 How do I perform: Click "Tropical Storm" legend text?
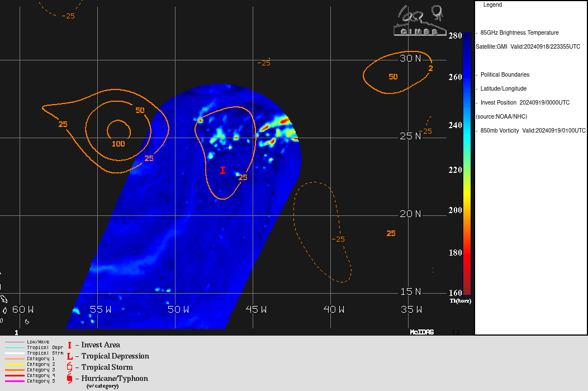point(107,368)
